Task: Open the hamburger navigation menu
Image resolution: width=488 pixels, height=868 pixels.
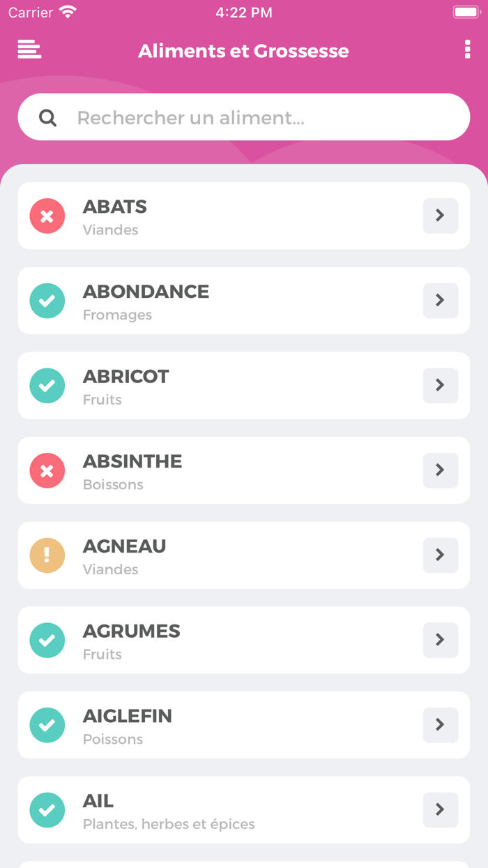Action: [29, 50]
